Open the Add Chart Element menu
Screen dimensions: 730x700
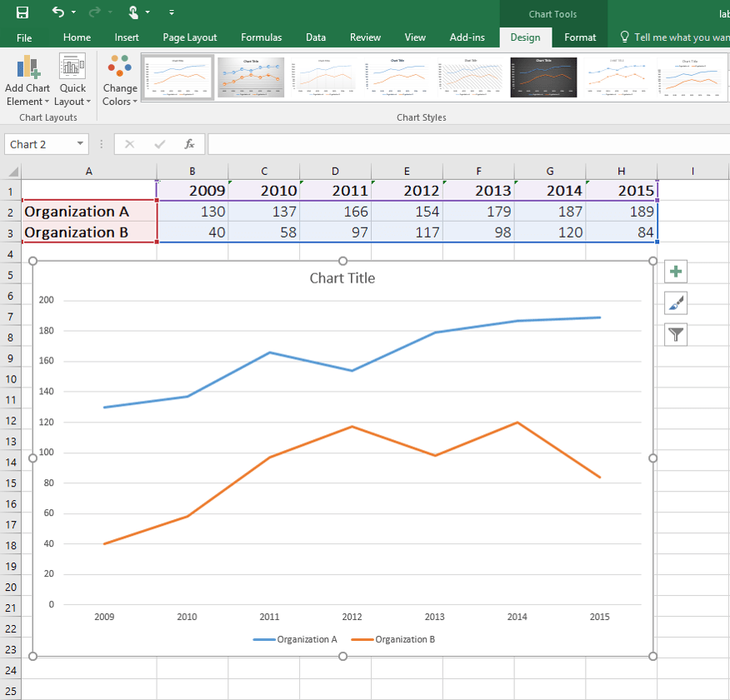(x=27, y=81)
